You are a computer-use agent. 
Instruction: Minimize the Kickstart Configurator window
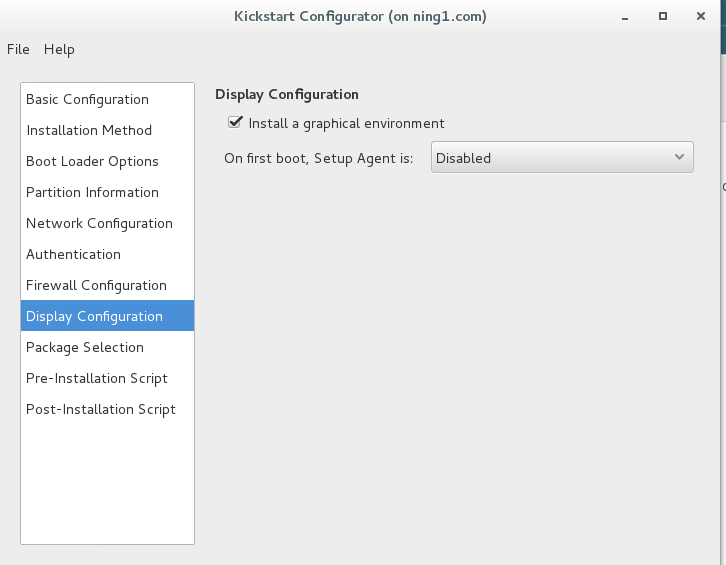point(627,17)
